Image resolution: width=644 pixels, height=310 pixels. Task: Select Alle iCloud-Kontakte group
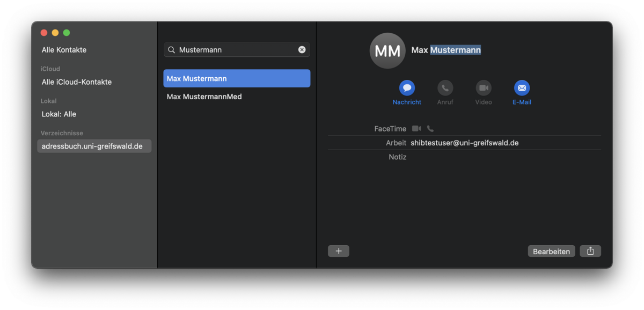pyautogui.click(x=77, y=82)
